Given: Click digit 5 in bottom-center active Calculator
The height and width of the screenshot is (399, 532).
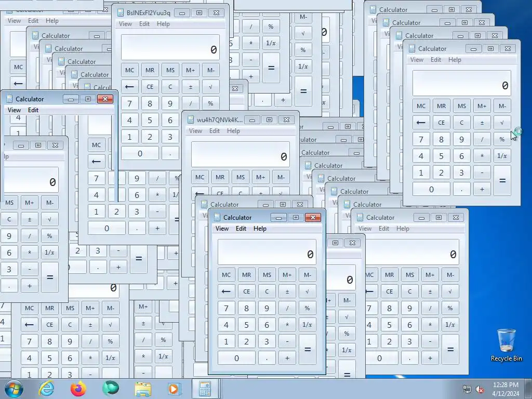Looking at the screenshot, I should [247, 325].
